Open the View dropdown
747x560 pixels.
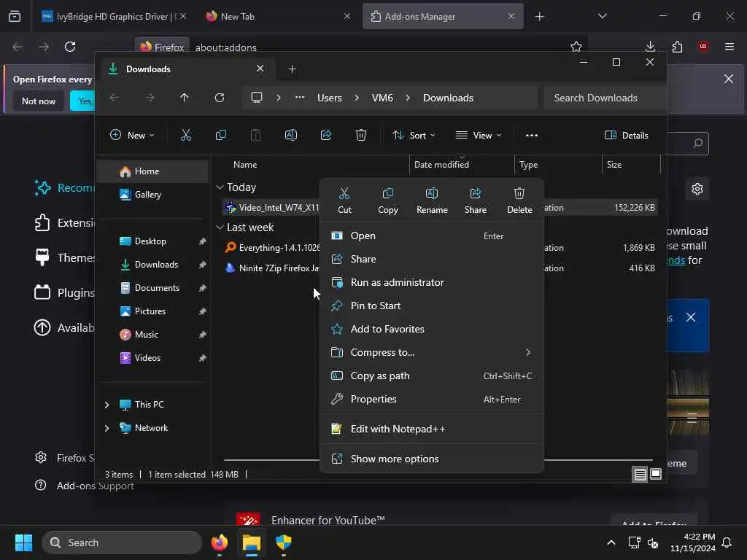coord(479,135)
